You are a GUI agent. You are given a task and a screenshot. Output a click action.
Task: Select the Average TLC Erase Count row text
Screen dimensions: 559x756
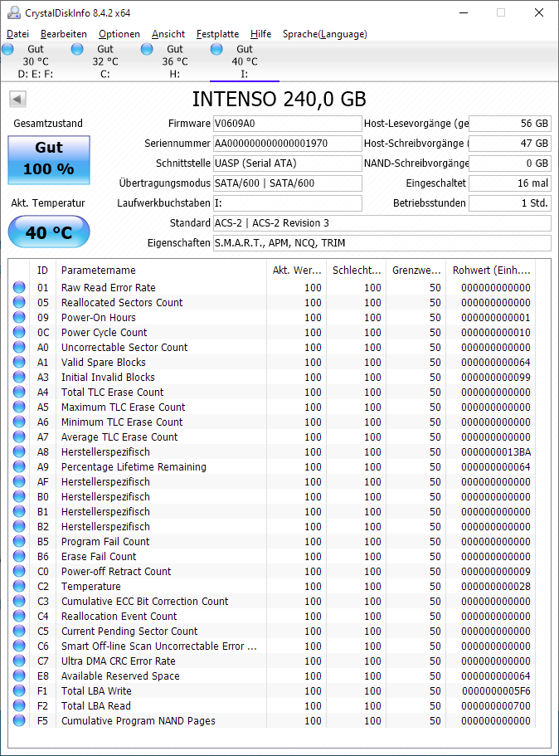119,437
